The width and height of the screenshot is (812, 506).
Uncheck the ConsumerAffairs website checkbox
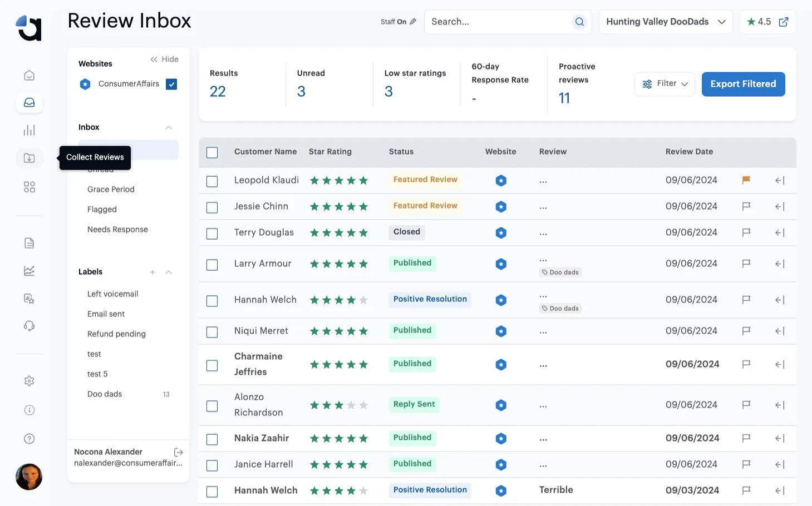tap(171, 84)
